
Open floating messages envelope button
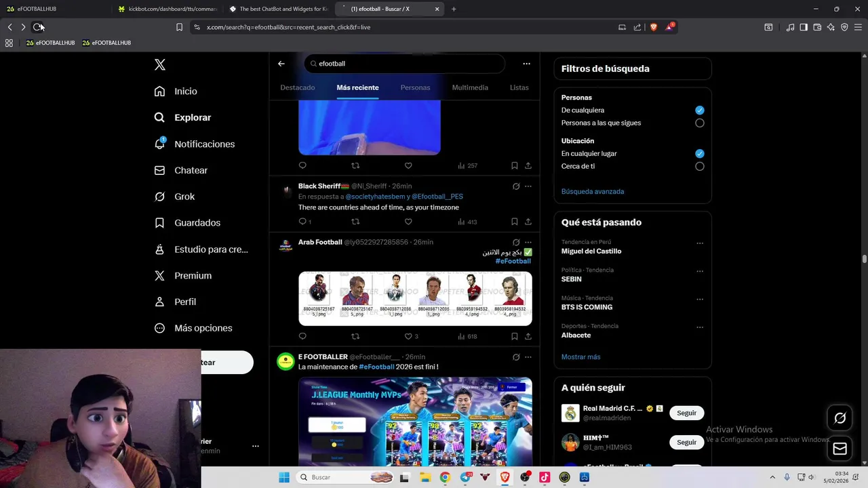(840, 449)
